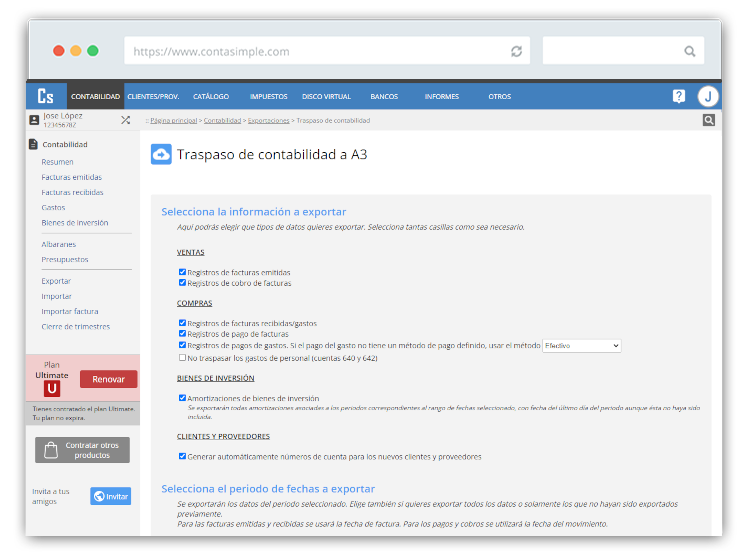750x552 pixels.
Task: Open the DISCO VIRTUAL menu
Action: 326,96
